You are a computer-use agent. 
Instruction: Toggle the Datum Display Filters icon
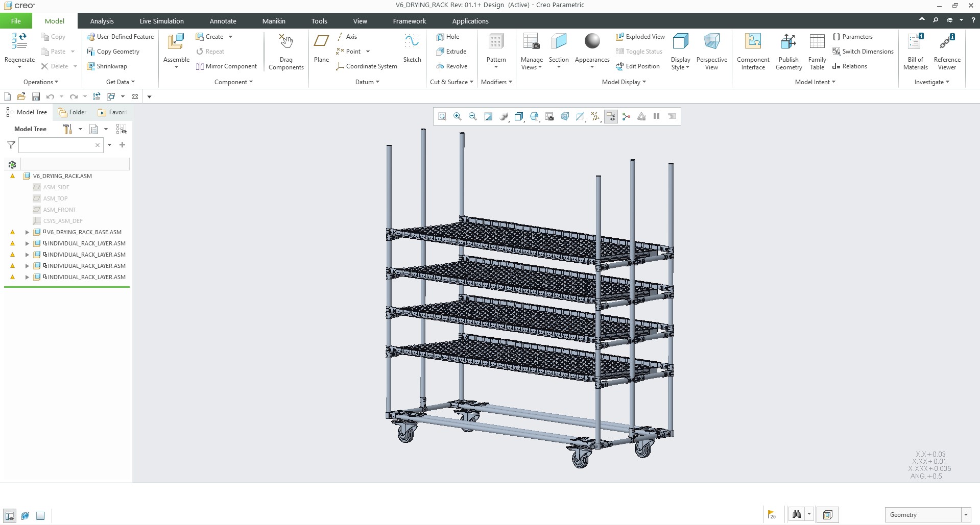tap(595, 116)
